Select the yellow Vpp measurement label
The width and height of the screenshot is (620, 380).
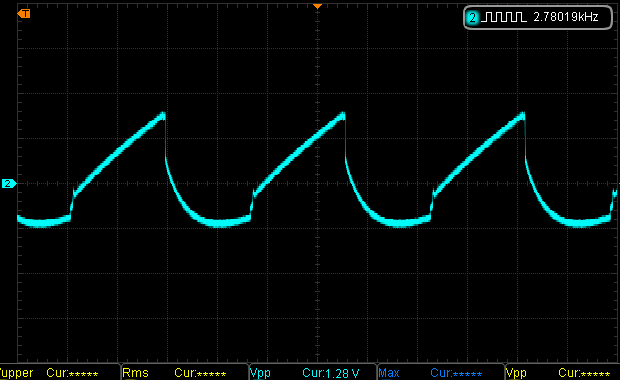coord(516,373)
